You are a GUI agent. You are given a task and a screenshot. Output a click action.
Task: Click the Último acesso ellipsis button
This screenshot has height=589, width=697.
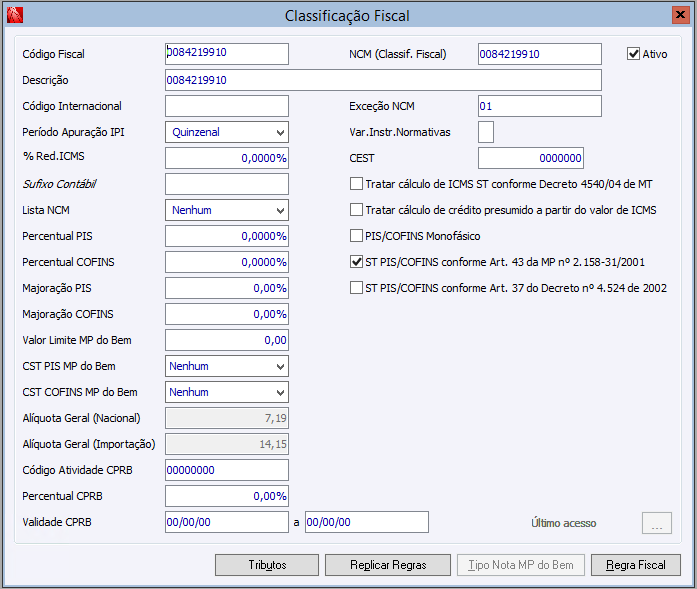656,523
